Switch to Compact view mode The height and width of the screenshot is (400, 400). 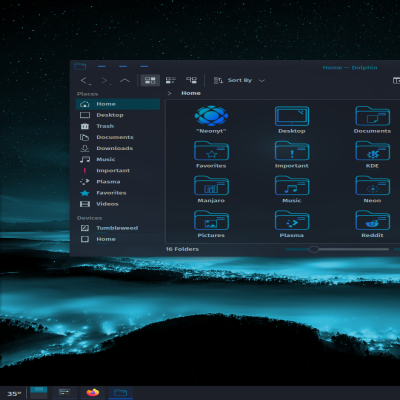point(171,80)
